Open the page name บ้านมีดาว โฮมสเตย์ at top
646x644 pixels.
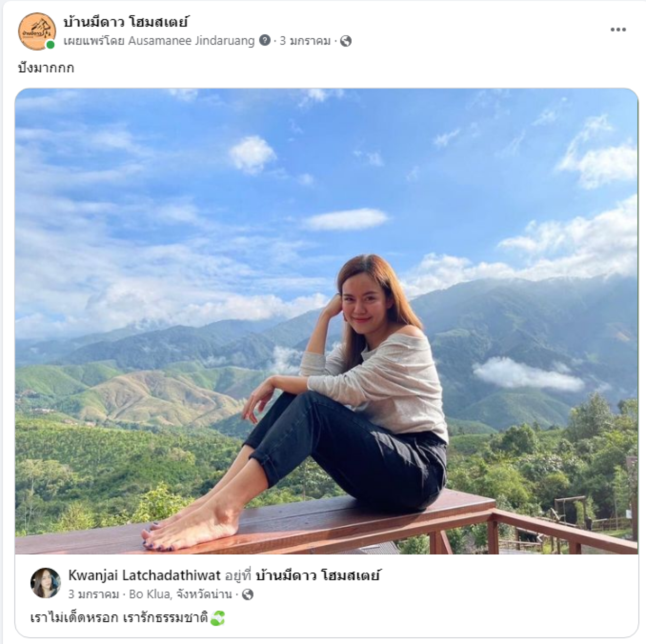coord(125,22)
